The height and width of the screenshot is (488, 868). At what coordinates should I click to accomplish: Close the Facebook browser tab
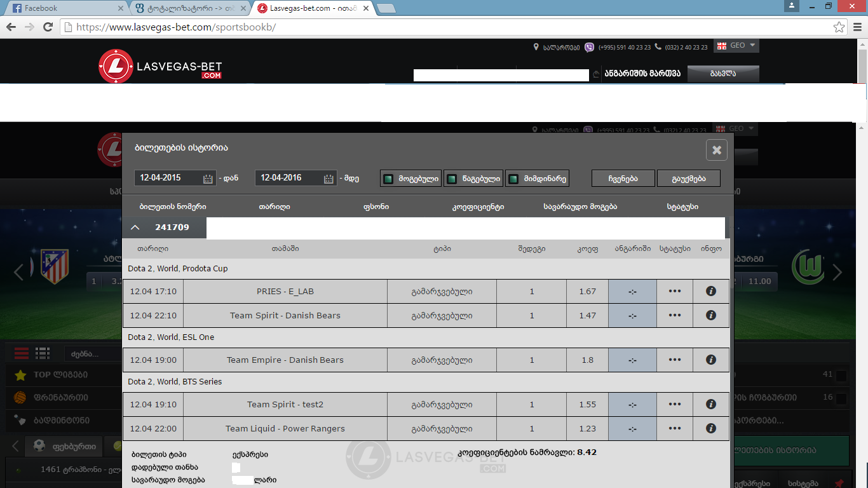click(x=121, y=8)
